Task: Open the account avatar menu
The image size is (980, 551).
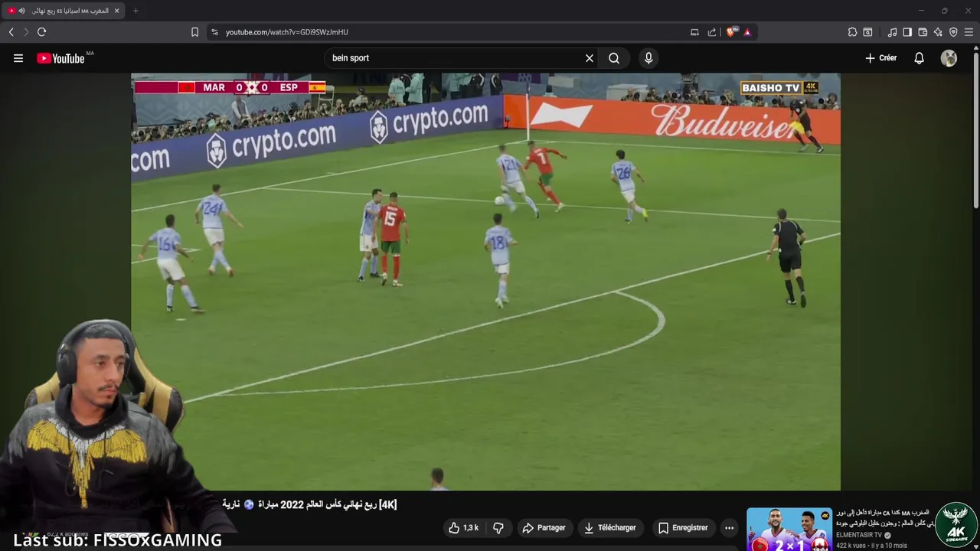Action: pos(949,58)
